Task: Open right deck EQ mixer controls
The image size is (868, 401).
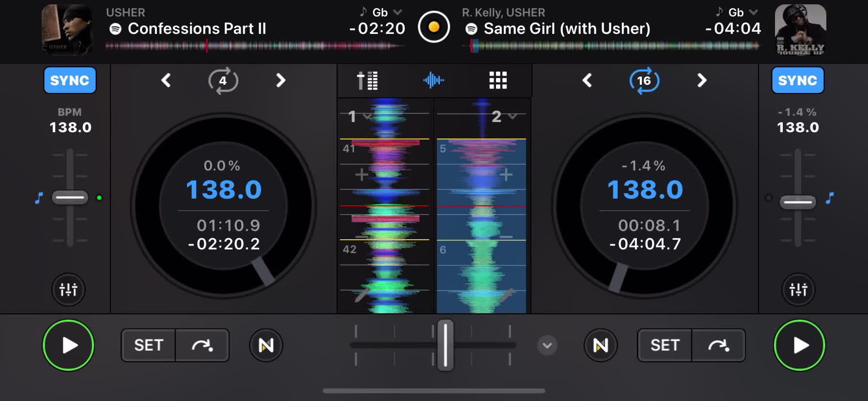Action: [798, 290]
